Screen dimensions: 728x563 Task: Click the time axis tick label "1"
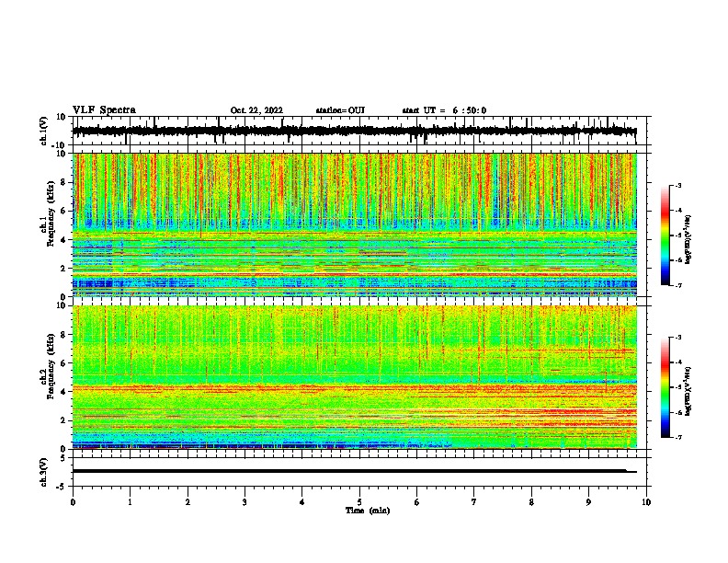click(x=130, y=502)
